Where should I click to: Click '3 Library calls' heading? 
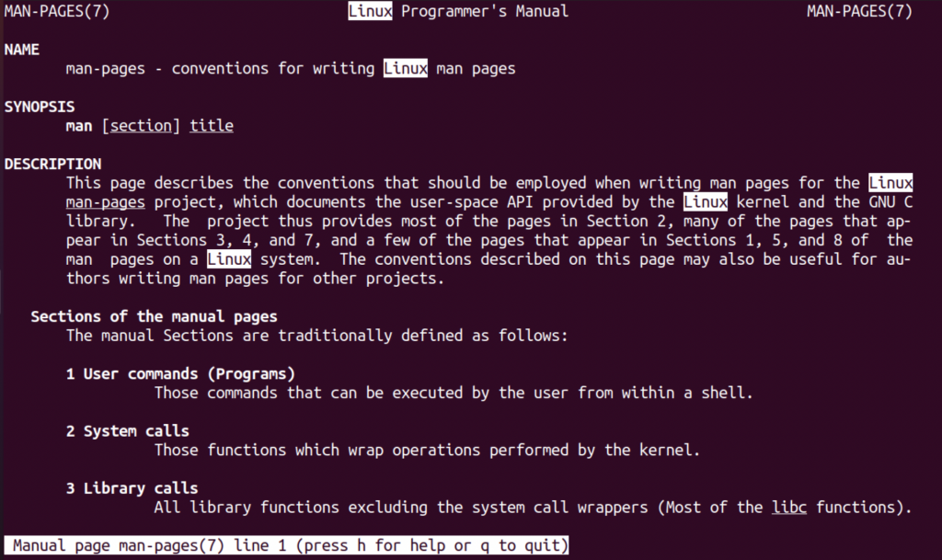[x=132, y=488]
